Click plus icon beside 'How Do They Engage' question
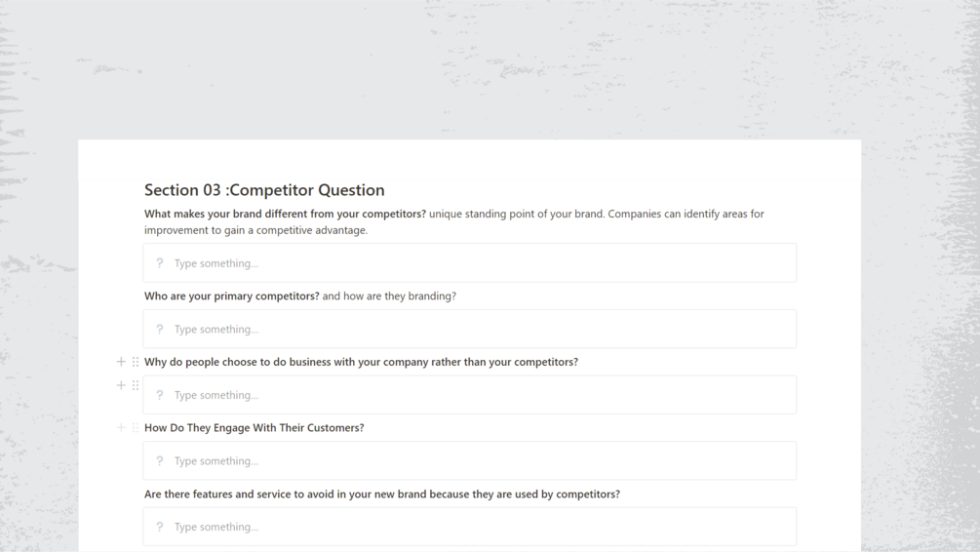The height and width of the screenshot is (552, 980). pyautogui.click(x=121, y=427)
